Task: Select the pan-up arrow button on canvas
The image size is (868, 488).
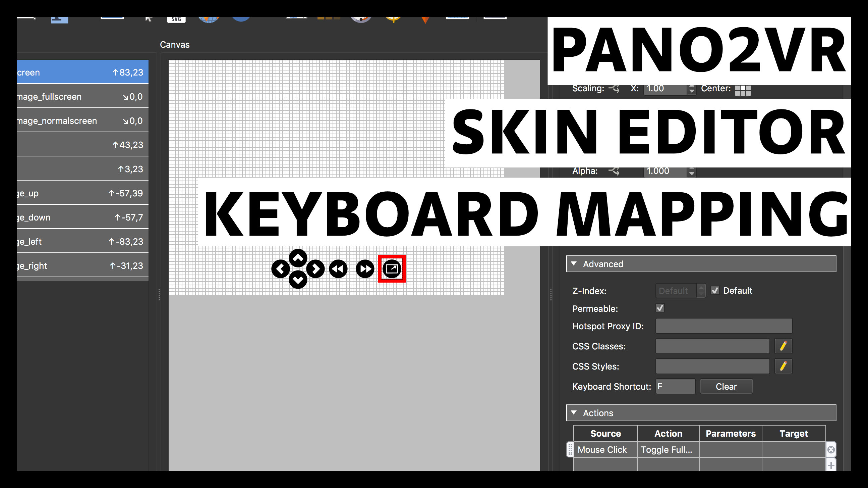Action: point(298,258)
